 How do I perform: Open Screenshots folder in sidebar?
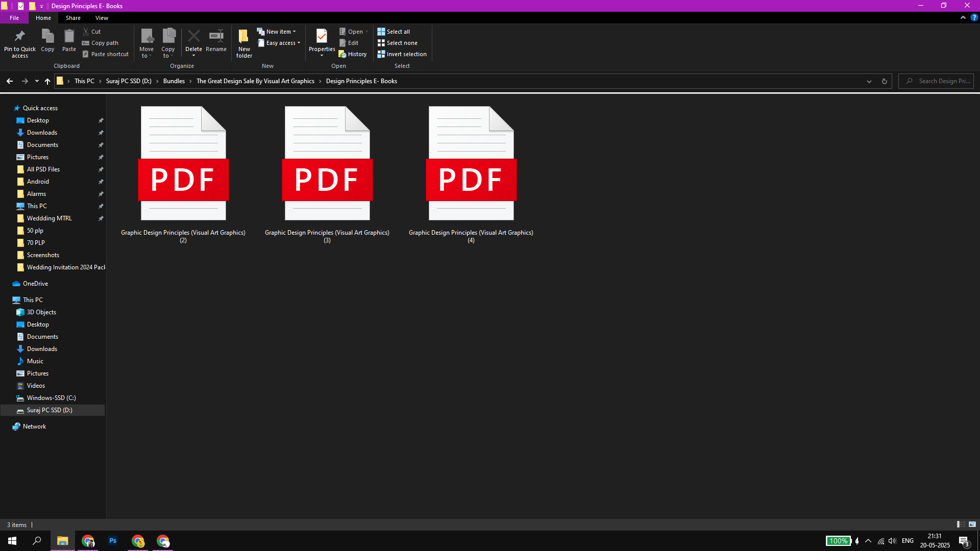(43, 255)
